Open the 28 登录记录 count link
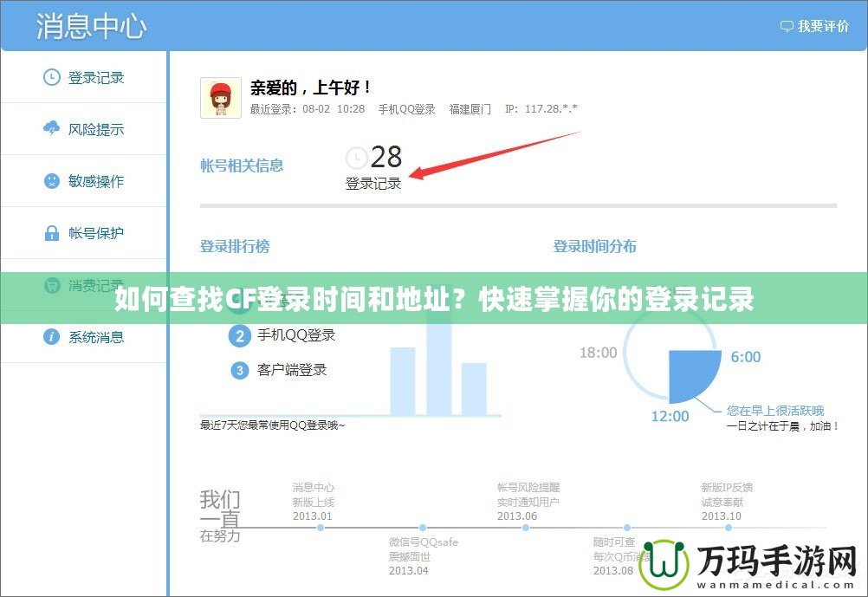The image size is (868, 597). pyautogui.click(x=373, y=167)
